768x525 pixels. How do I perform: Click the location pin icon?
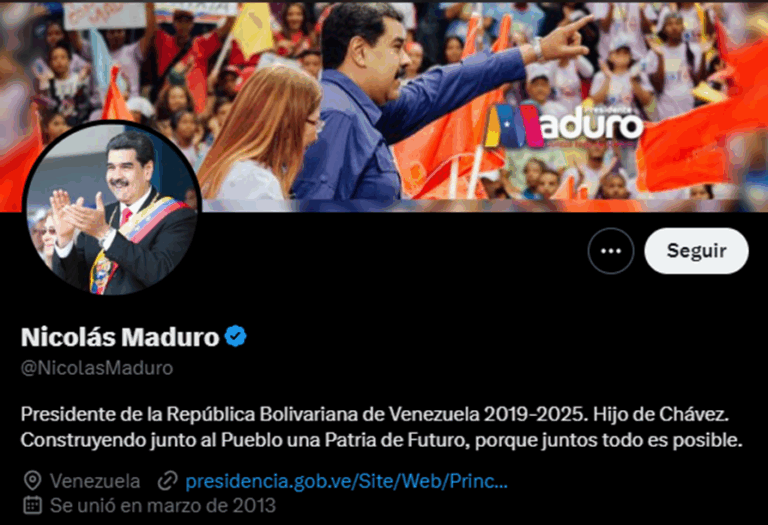[33, 481]
